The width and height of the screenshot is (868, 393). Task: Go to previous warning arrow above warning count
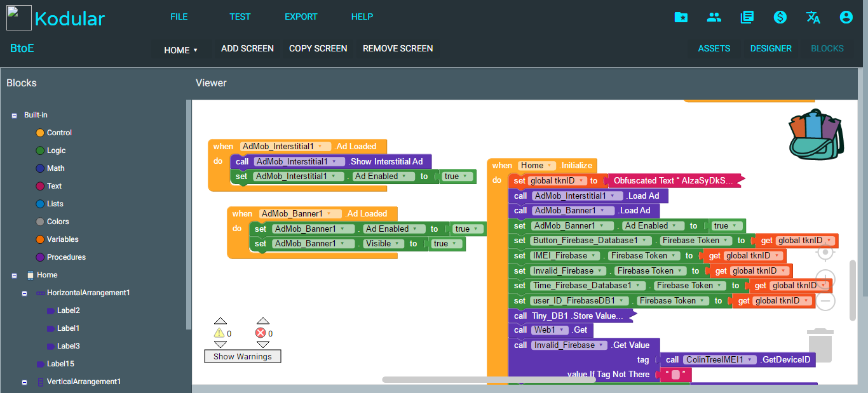point(220,321)
